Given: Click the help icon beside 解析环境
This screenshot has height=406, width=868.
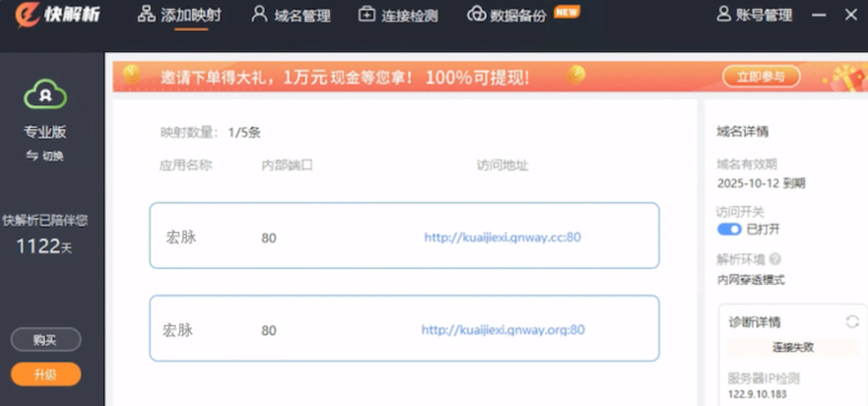Looking at the screenshot, I should coord(775,259).
